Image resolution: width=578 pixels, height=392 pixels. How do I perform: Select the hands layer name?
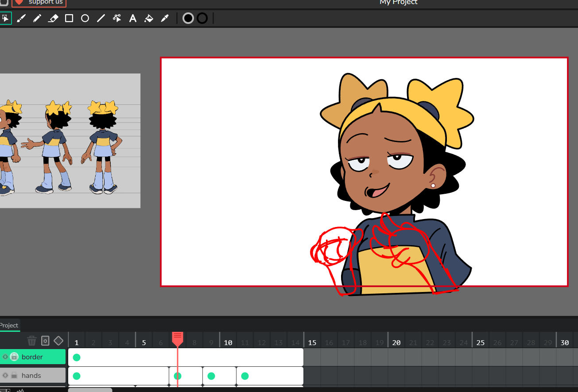tap(31, 376)
